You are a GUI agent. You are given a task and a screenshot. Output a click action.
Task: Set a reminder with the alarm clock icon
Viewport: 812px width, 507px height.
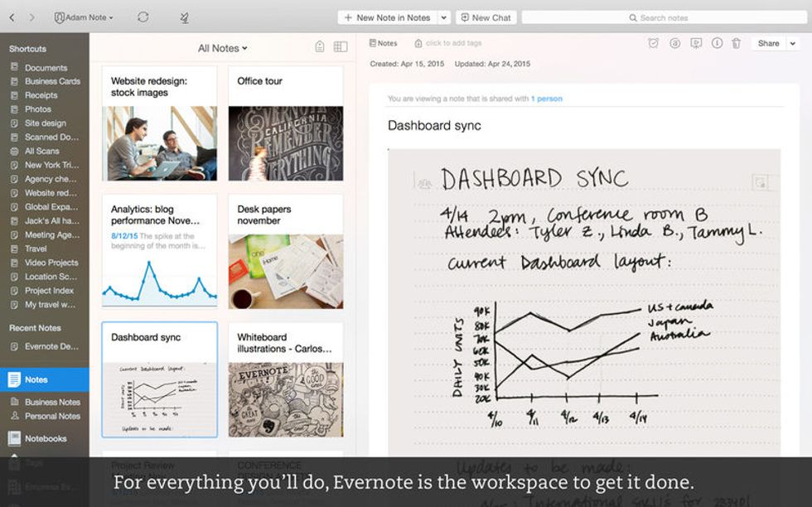(x=654, y=44)
